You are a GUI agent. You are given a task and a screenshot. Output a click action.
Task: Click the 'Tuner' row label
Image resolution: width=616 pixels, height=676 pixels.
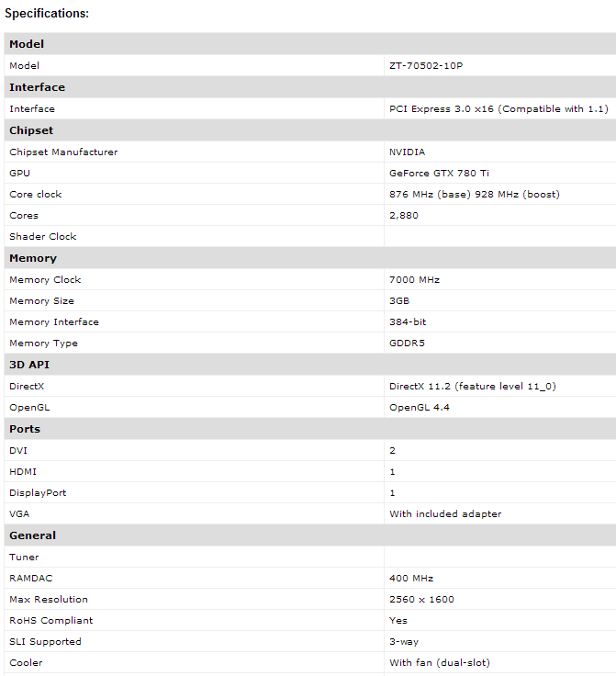pyautogui.click(x=24, y=557)
